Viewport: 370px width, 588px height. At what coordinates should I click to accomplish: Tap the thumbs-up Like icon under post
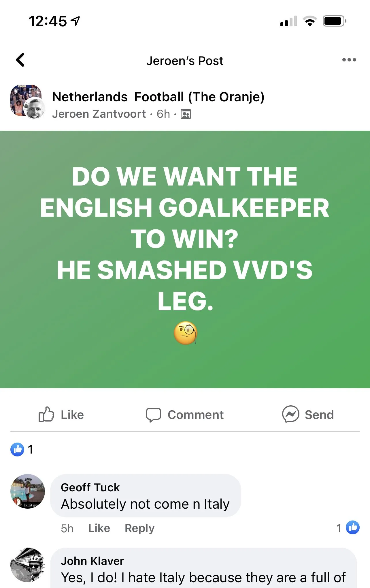pos(46,415)
